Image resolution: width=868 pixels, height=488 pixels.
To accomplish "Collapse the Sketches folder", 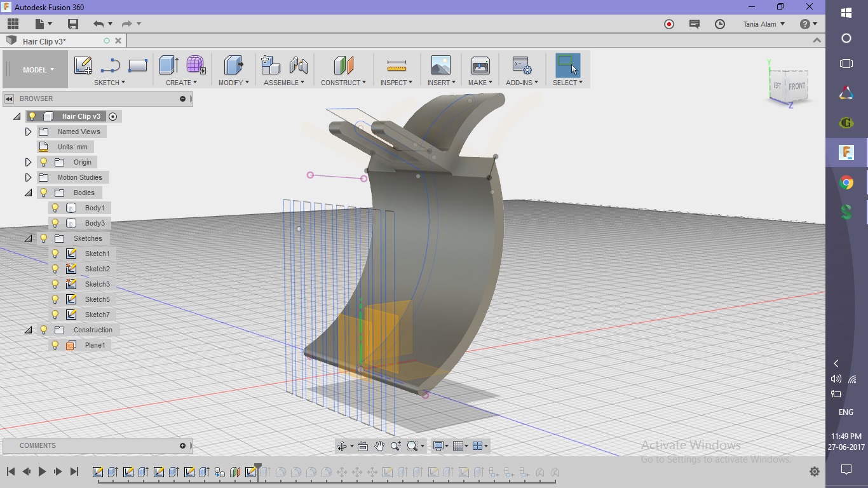I will coord(28,238).
